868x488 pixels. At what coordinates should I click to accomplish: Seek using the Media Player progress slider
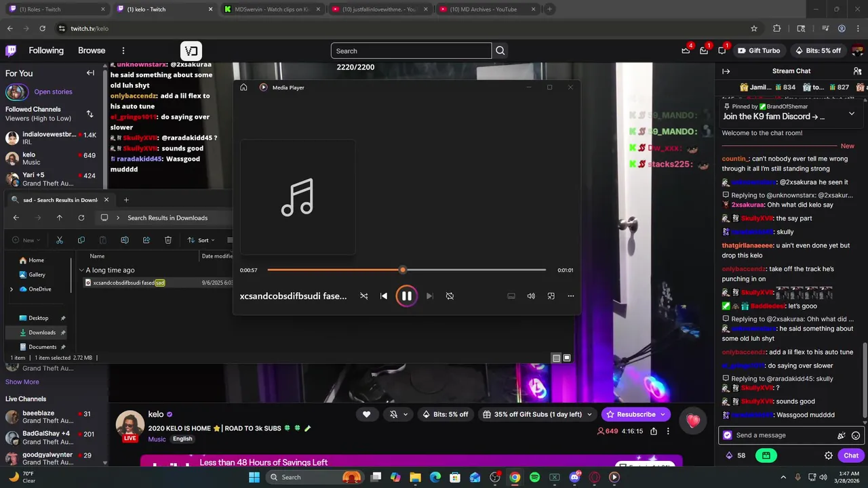[407, 270]
